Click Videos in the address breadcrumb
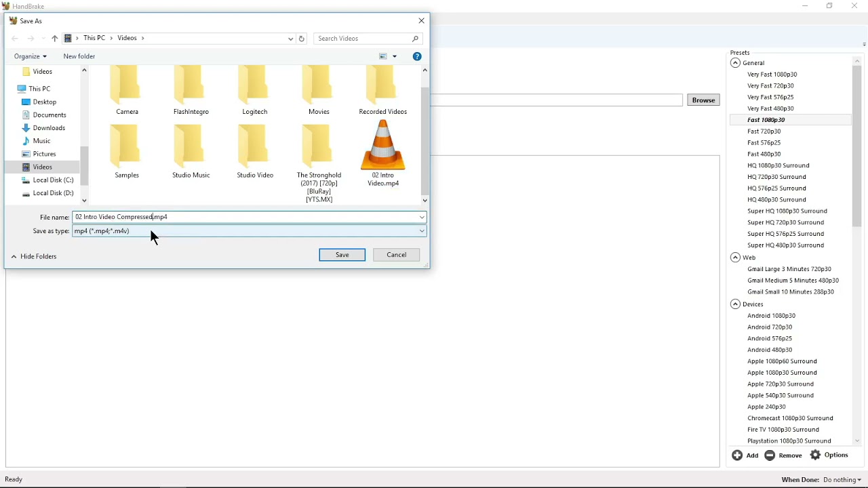The height and width of the screenshot is (488, 868). coord(127,38)
